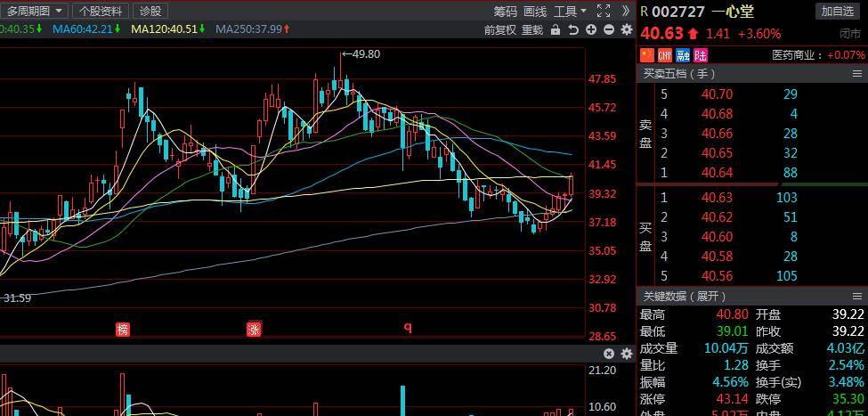868x416 pixels.
Task: Open main chart settings gear icon
Action: 626,29
